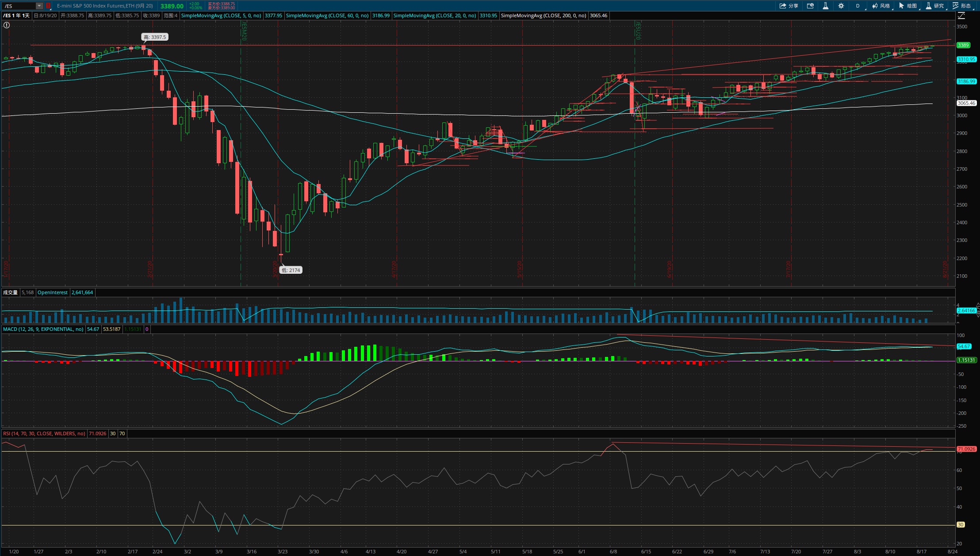Click the 54.67 MACD axis tag
Image resolution: width=980 pixels, height=556 pixels.
point(964,346)
